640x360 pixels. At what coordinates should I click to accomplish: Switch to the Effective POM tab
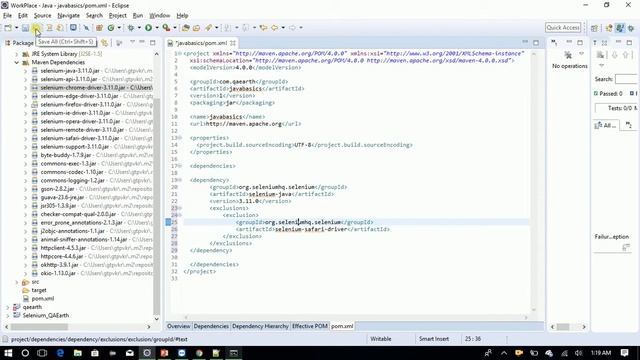click(310, 326)
